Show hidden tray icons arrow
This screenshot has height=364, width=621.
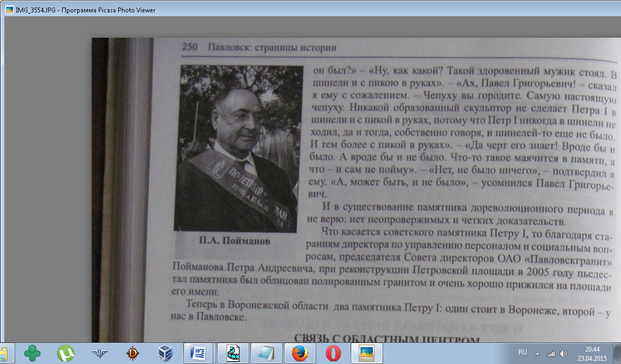[537, 354]
